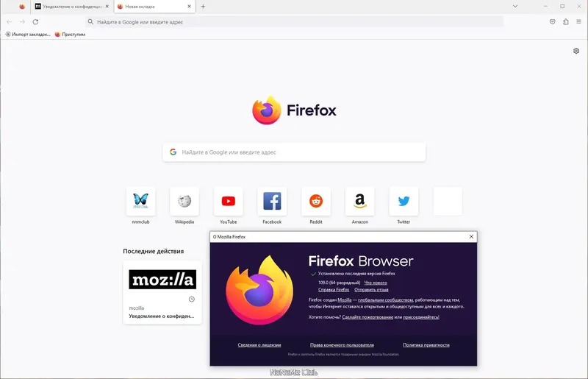Open new tab page settings gear
The image size is (588, 379).
pos(576,51)
